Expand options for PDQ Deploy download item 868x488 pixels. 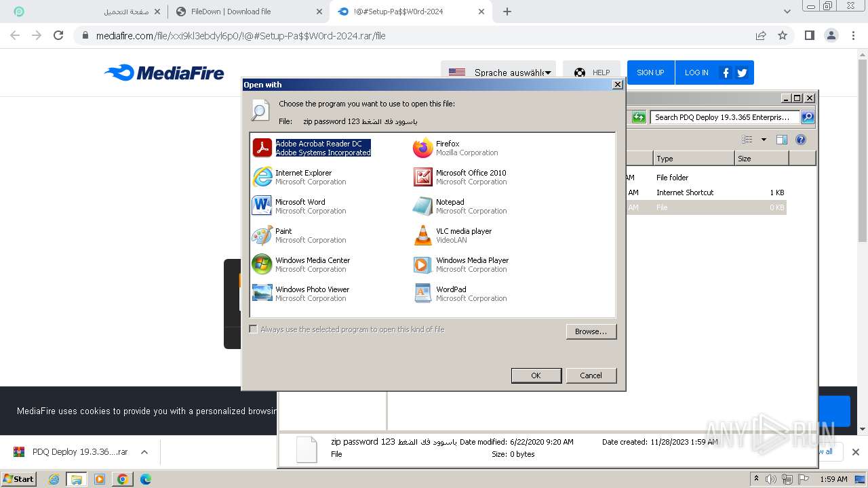click(x=144, y=452)
